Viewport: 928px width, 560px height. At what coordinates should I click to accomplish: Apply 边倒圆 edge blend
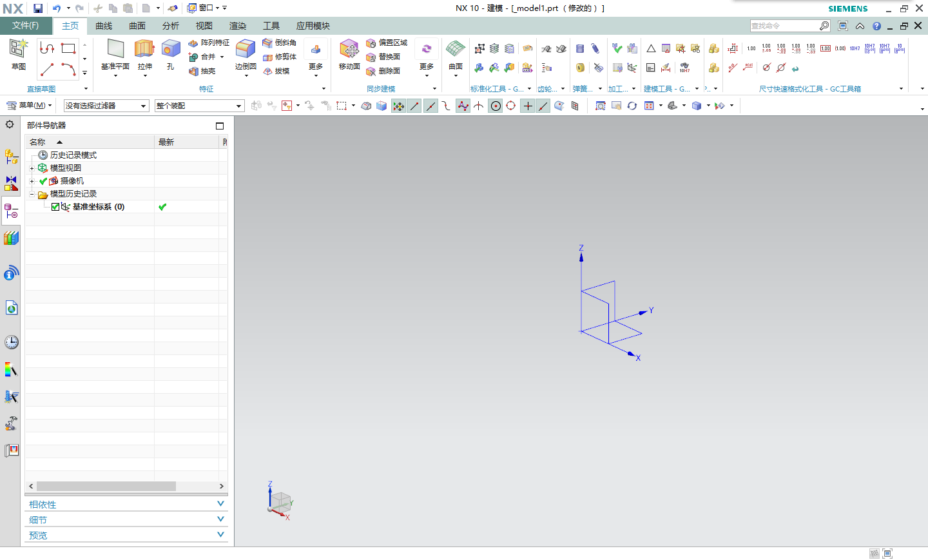point(246,54)
